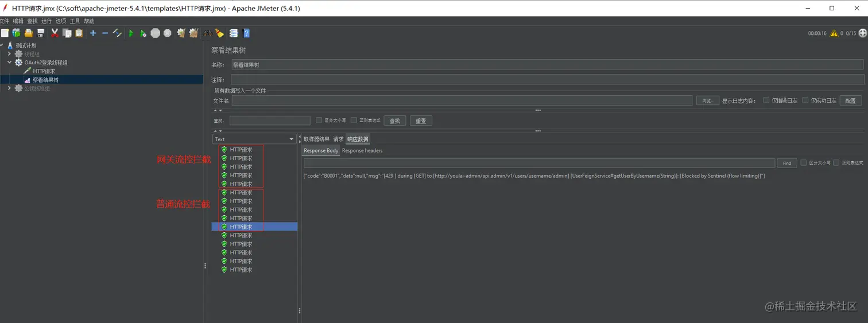Focus the Find text field in response panel
Screen dimensions: 868x323
(539, 163)
